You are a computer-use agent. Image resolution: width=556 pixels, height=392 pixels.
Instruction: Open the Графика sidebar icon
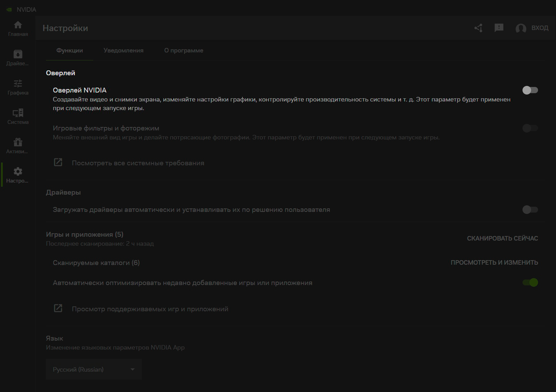coord(18,84)
